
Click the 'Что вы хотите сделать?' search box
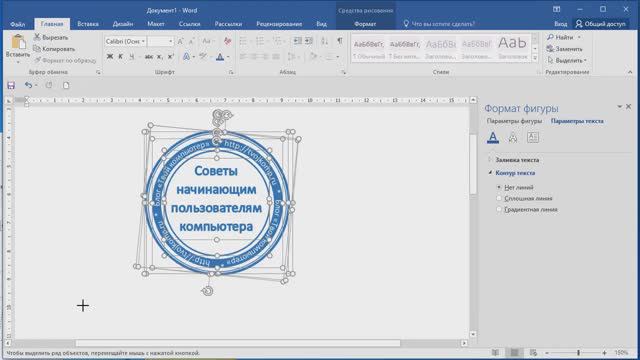click(x=439, y=24)
